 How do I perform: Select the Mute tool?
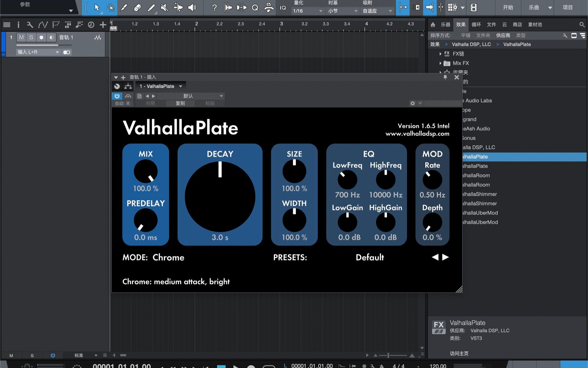click(x=164, y=7)
